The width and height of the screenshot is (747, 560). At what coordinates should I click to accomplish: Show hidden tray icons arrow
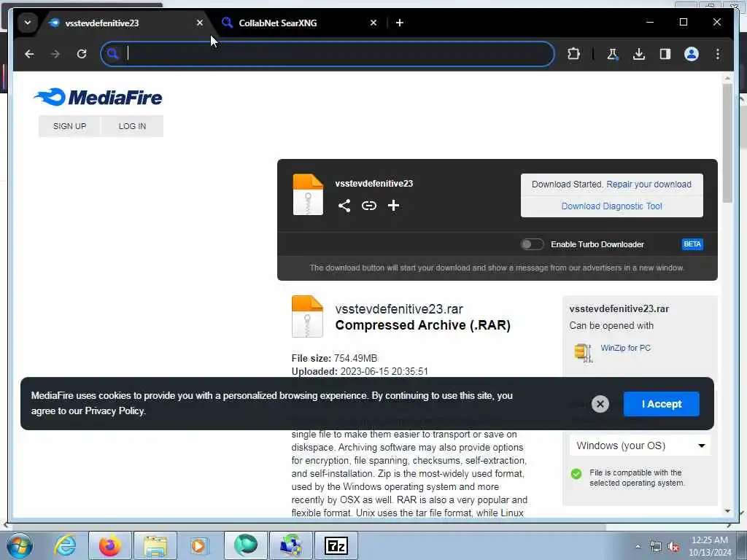click(x=638, y=547)
